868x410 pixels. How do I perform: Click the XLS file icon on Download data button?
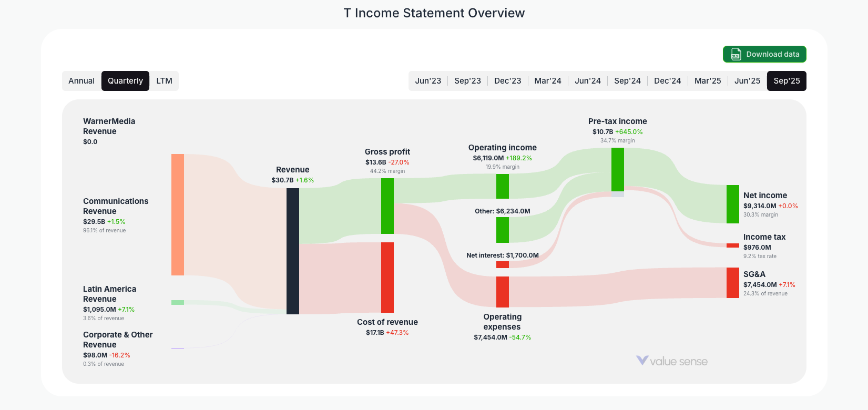735,54
